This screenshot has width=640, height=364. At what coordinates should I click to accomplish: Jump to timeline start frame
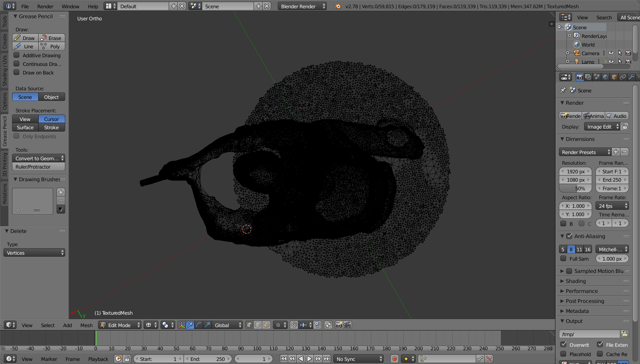click(284, 359)
